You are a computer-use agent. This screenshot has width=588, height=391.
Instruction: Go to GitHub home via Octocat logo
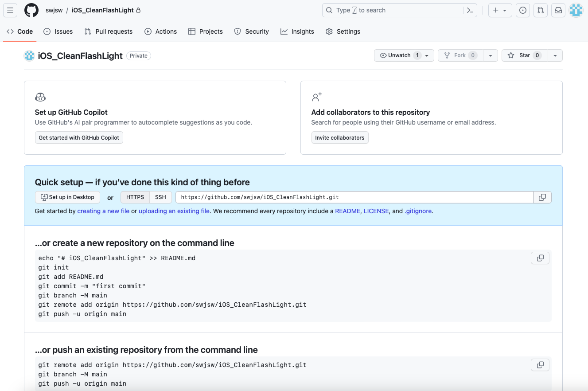[x=31, y=10]
